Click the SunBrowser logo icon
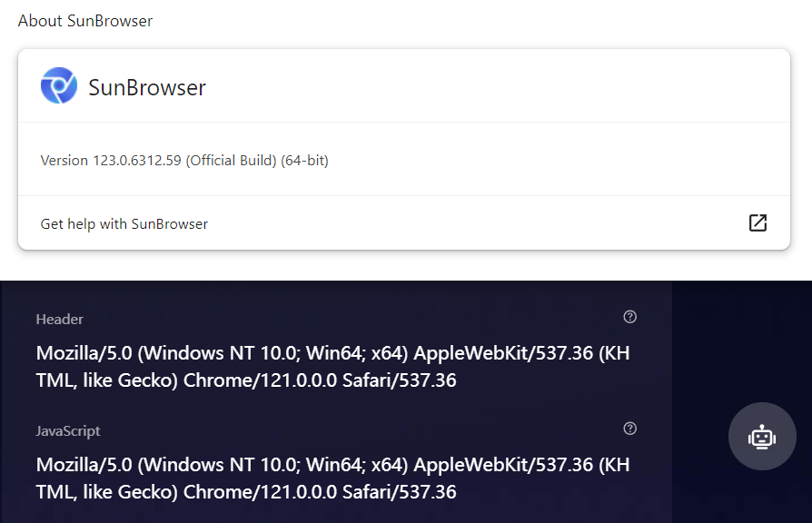This screenshot has width=812, height=523. click(59, 86)
